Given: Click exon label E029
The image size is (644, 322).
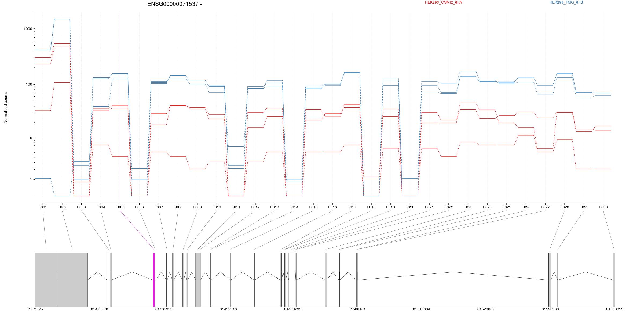Looking at the screenshot, I should (x=584, y=207).
